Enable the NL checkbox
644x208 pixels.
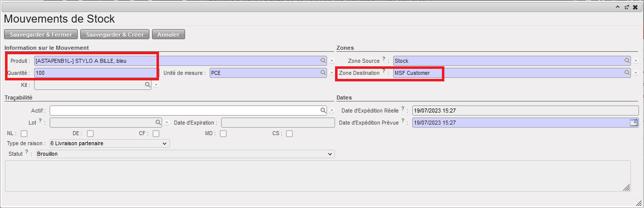pos(24,134)
